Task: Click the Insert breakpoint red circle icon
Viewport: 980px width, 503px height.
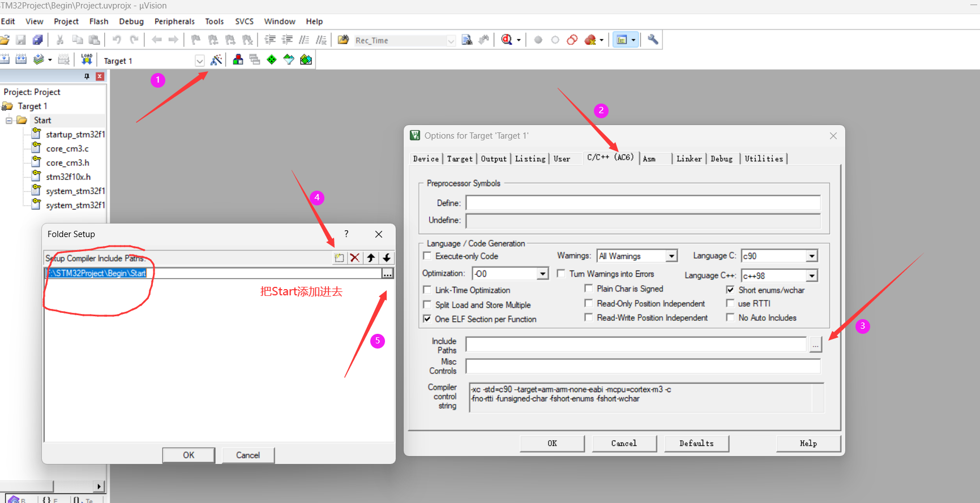Action: click(x=538, y=40)
